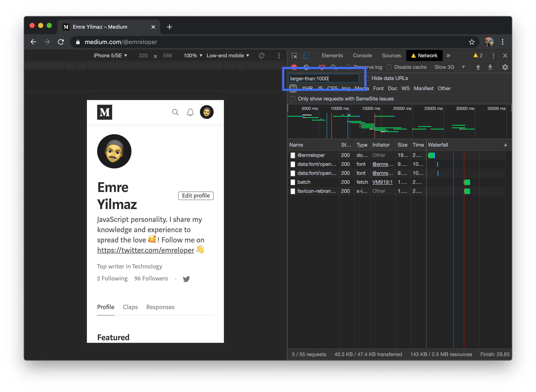Toggle the device toolbar icon
536x392 pixels.
tap(305, 56)
